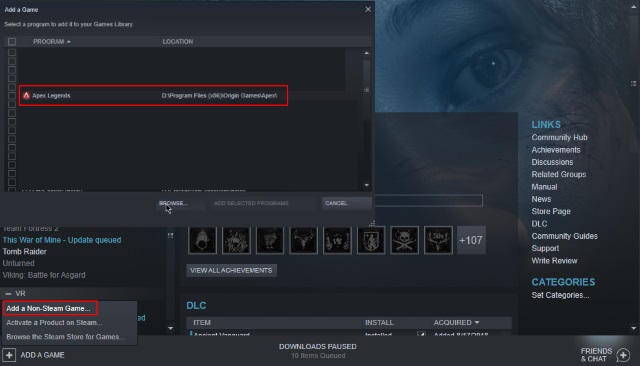Choose Activate a Product on Steam
Screen dimensions: 640x366
click(x=54, y=322)
